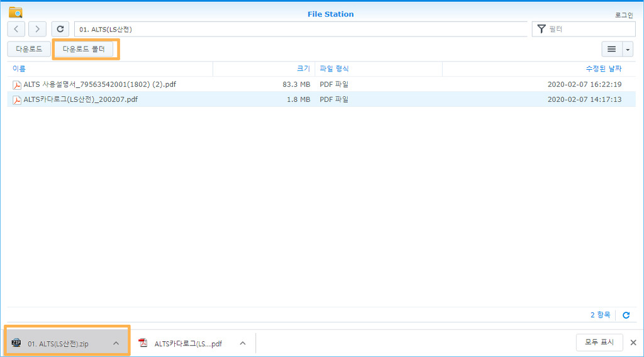
Task: Click the zip icon in download bar
Action: 16,343
